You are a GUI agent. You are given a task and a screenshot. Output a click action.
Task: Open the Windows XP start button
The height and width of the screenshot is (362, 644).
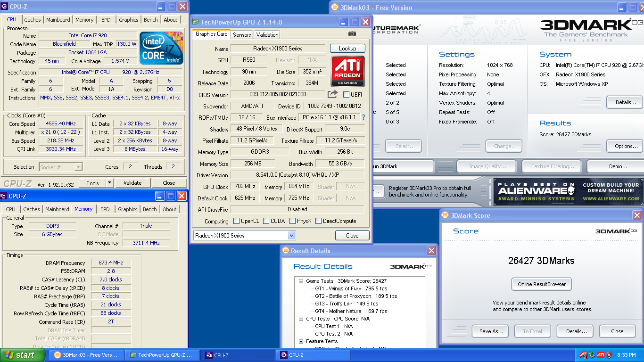[x=23, y=355]
